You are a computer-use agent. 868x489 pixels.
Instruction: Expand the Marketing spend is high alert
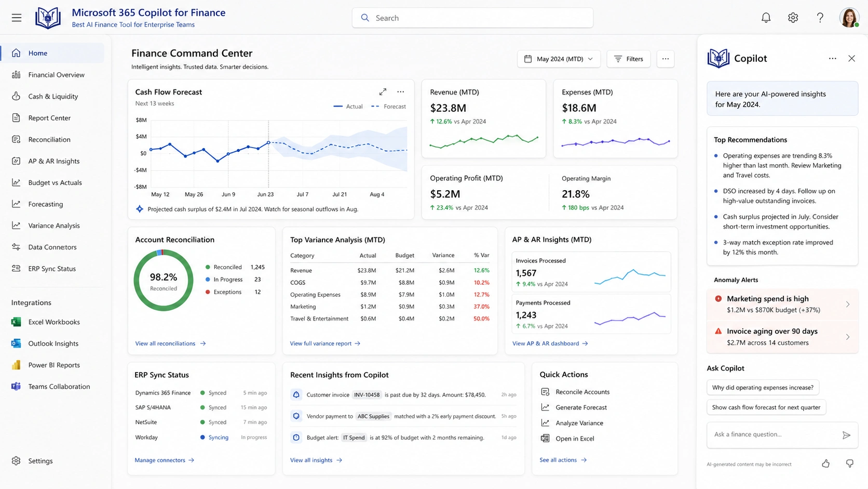point(782,305)
